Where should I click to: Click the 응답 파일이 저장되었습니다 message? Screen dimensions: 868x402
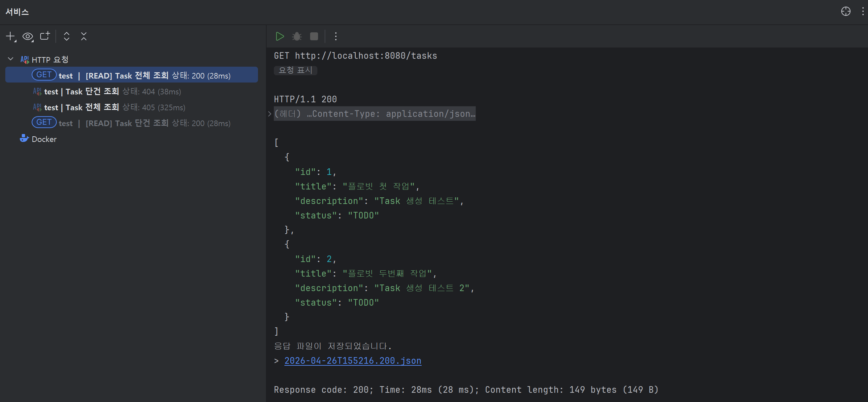click(333, 346)
